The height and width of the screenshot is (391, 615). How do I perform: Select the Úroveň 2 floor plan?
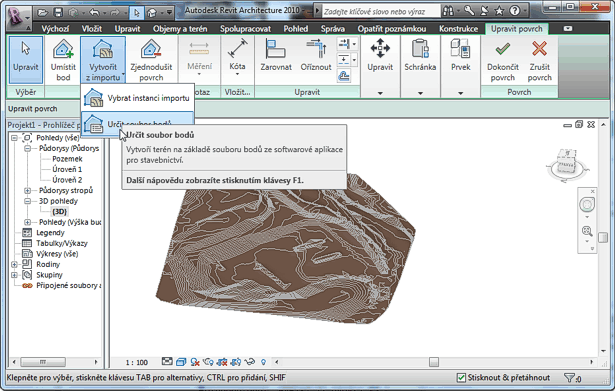click(x=67, y=180)
